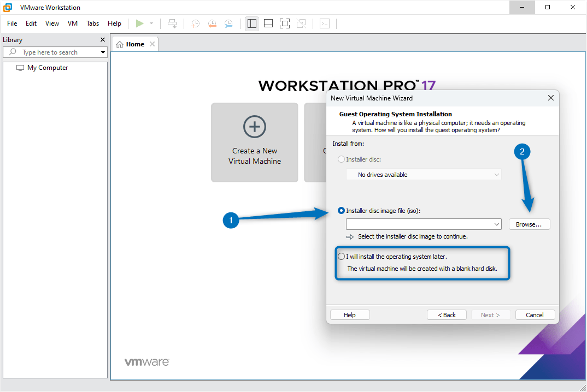This screenshot has width=587, height=392.
Task: Select the Send Ctrl+Alt+Del icon
Action: pos(172,23)
